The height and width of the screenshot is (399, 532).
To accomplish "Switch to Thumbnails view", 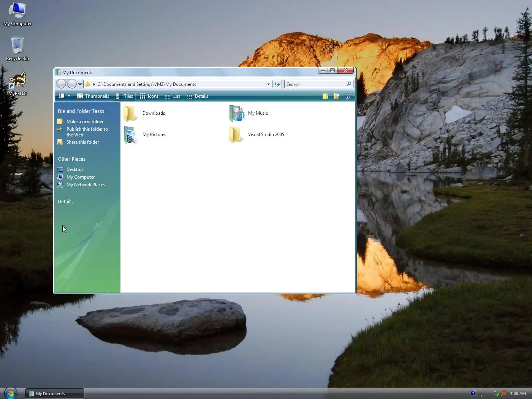I will (93, 96).
